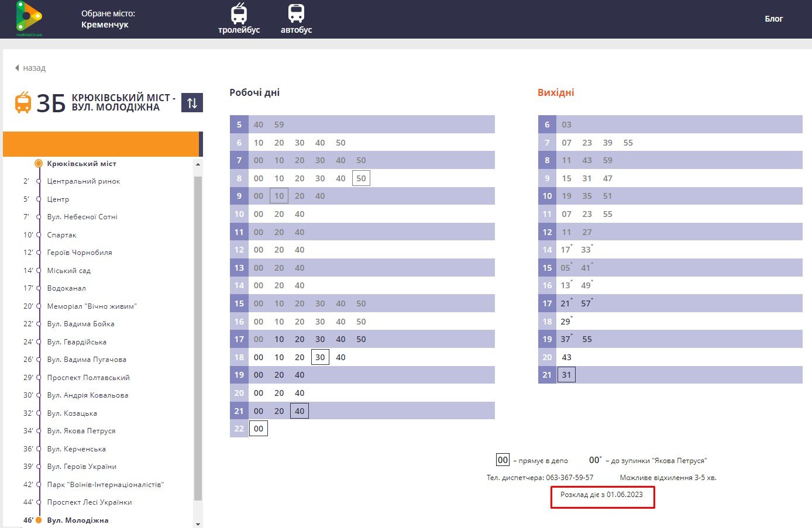Click the rozklad.in.ua site logo
The image size is (812, 528).
pyautogui.click(x=29, y=18)
